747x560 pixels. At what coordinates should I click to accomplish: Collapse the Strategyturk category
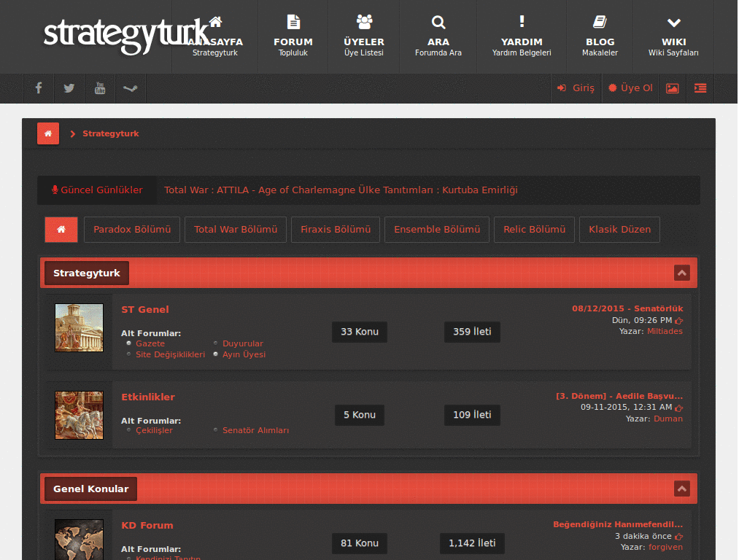click(x=682, y=273)
